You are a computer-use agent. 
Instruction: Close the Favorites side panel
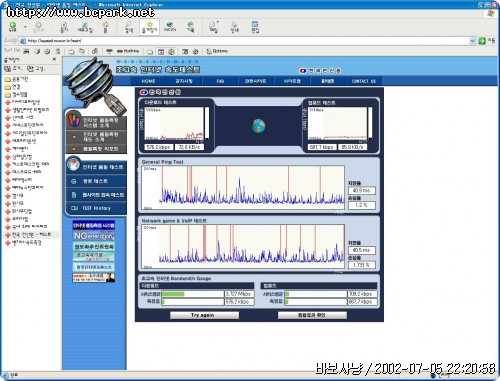pos(54,59)
